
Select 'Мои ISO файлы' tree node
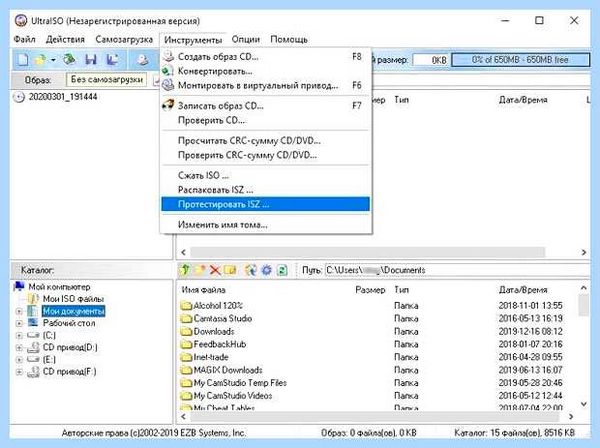click(73, 298)
